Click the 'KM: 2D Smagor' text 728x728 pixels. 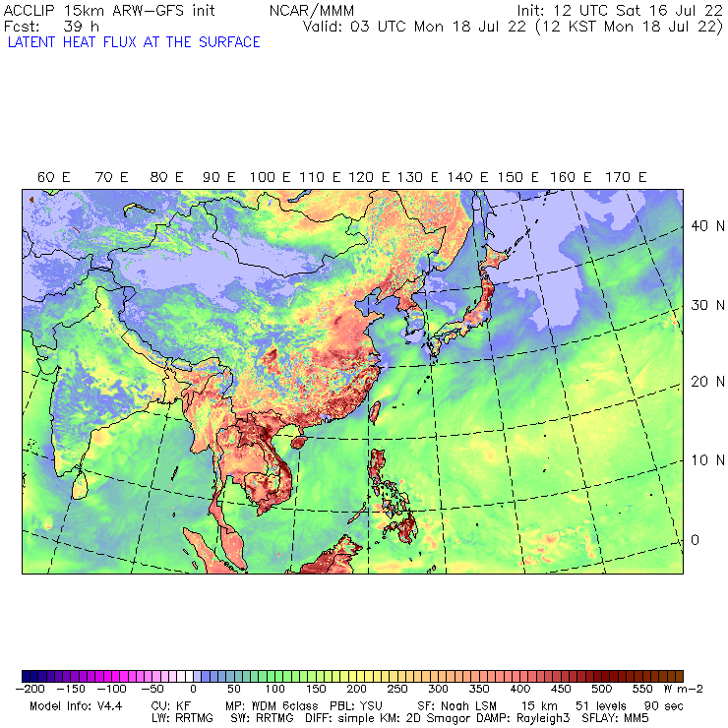point(427,718)
